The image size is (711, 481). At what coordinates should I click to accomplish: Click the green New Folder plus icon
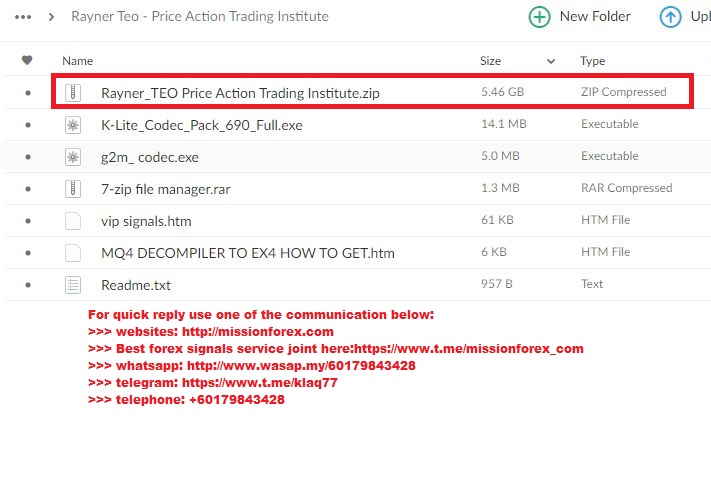coord(539,17)
